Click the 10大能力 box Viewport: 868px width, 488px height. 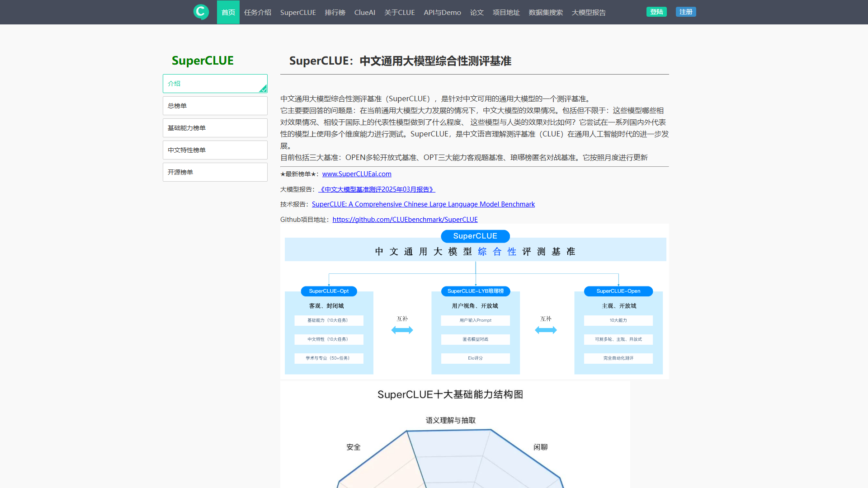(x=618, y=320)
